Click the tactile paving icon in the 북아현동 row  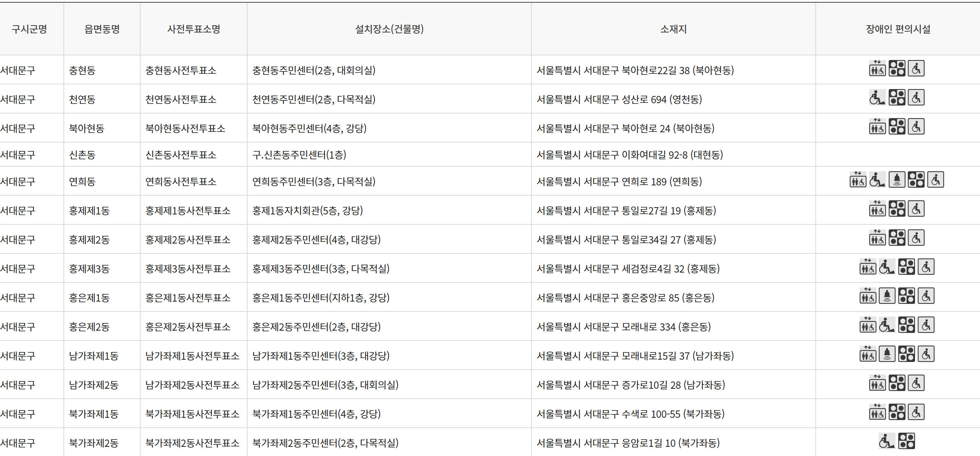(897, 127)
